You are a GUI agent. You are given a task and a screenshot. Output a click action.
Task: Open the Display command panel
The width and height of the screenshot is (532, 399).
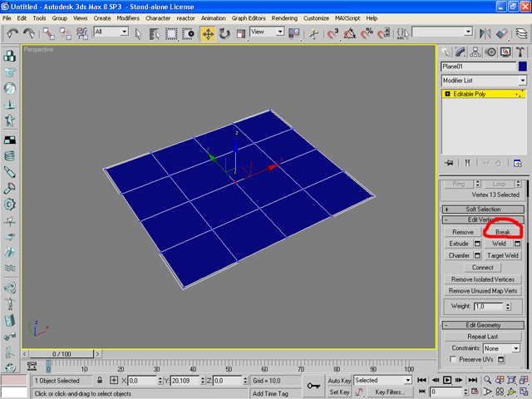click(505, 52)
